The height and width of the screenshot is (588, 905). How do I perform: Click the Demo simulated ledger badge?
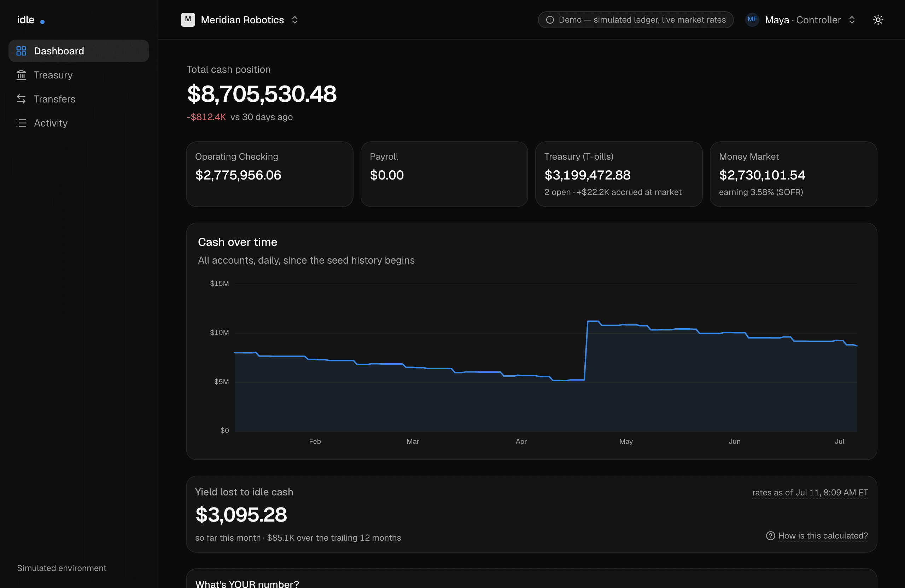[x=635, y=20]
